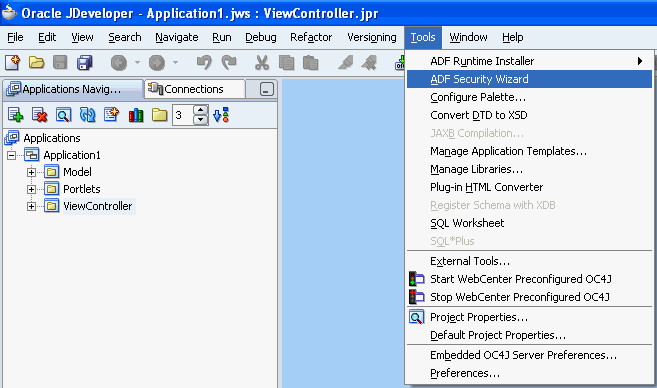Click the Stop WebCenter OC4J traffic light icon
Screen dimensions: 657x388
click(x=416, y=297)
